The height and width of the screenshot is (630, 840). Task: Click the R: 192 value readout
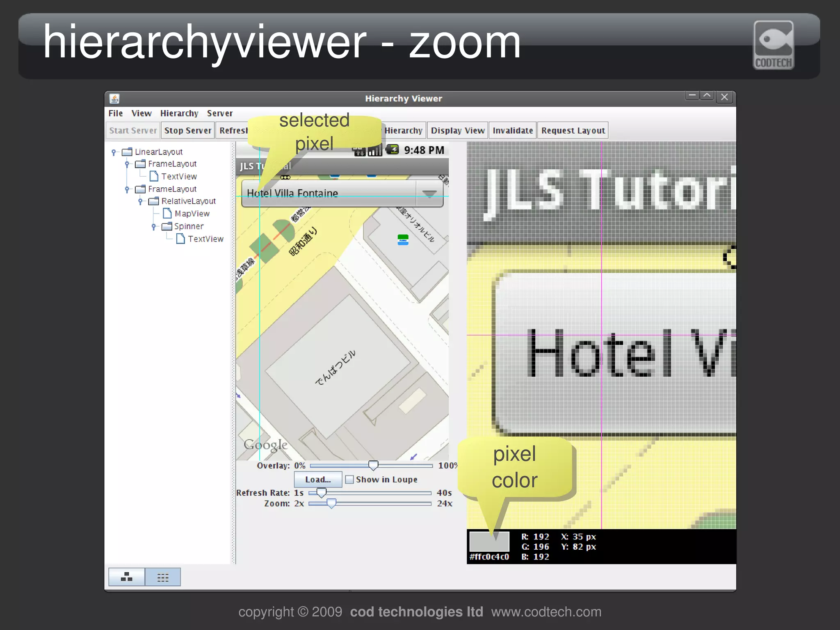click(535, 537)
